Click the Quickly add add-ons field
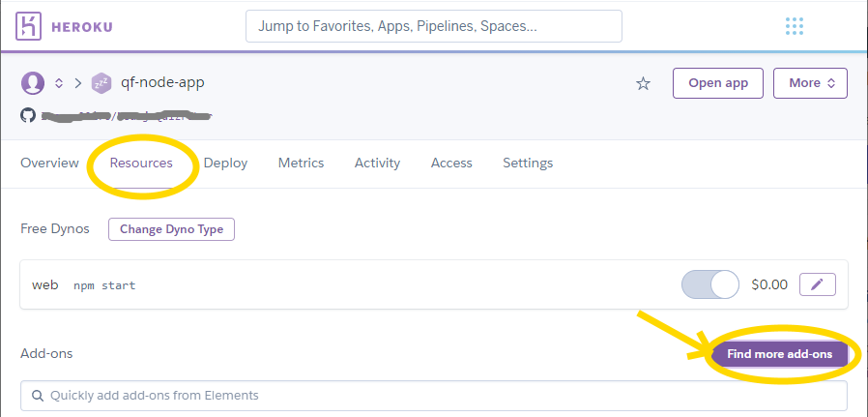Screen dimensions: 868x417 coord(433,396)
